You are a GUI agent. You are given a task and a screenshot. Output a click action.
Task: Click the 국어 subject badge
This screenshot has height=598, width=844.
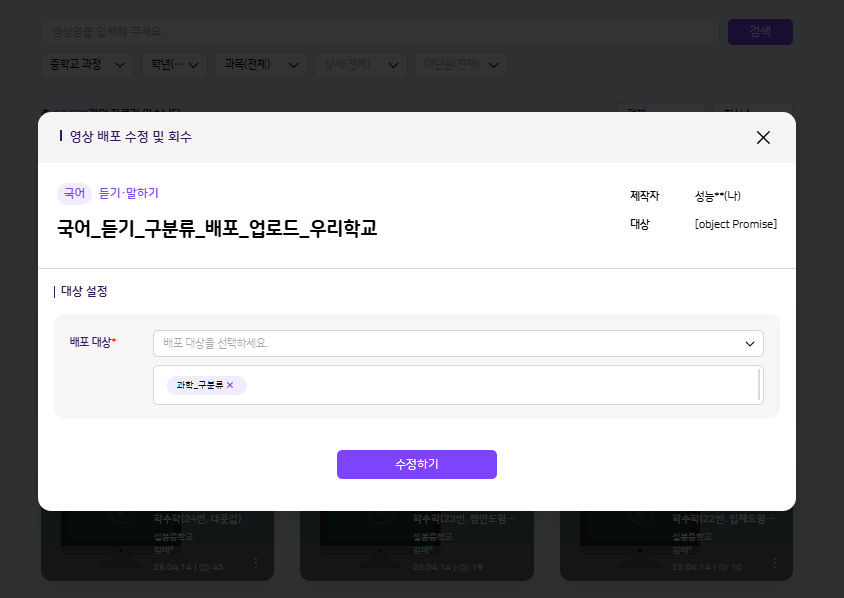click(x=74, y=193)
